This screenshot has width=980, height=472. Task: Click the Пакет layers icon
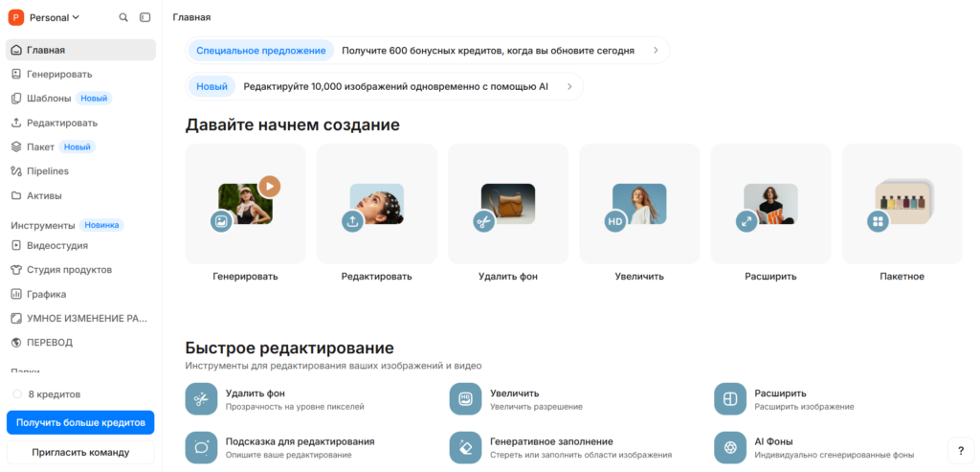[x=17, y=146]
